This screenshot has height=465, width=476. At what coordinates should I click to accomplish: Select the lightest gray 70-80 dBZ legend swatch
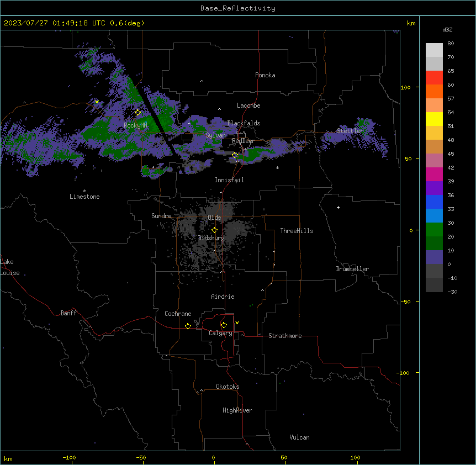point(434,50)
